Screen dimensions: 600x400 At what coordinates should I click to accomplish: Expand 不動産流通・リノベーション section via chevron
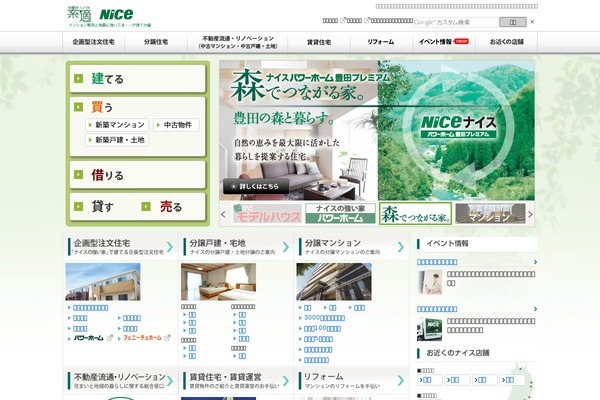tap(170, 381)
